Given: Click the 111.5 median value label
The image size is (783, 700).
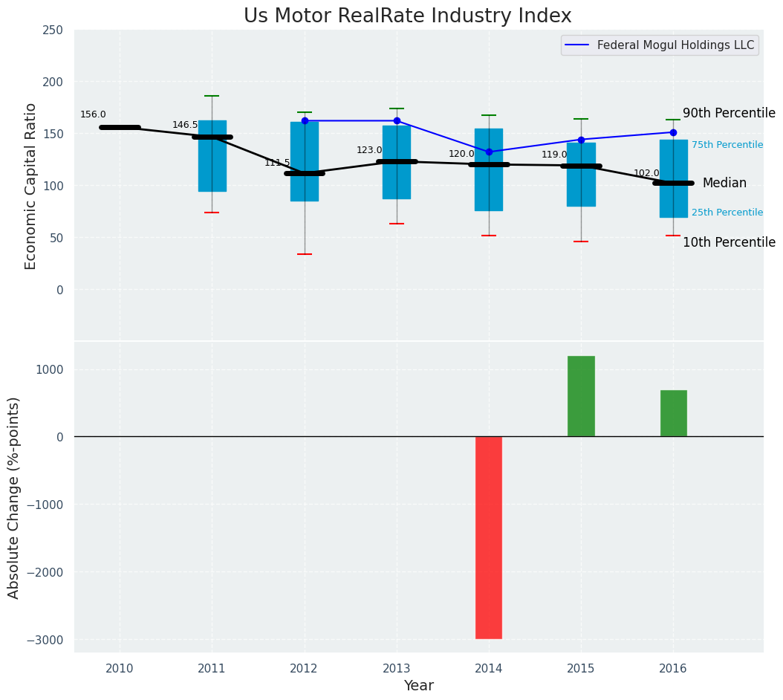Looking at the screenshot, I should coord(277,163).
